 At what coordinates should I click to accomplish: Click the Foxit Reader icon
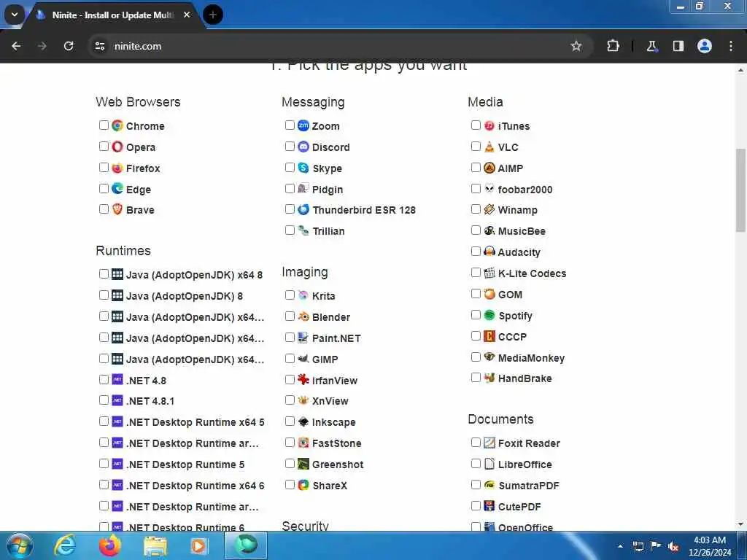489,443
